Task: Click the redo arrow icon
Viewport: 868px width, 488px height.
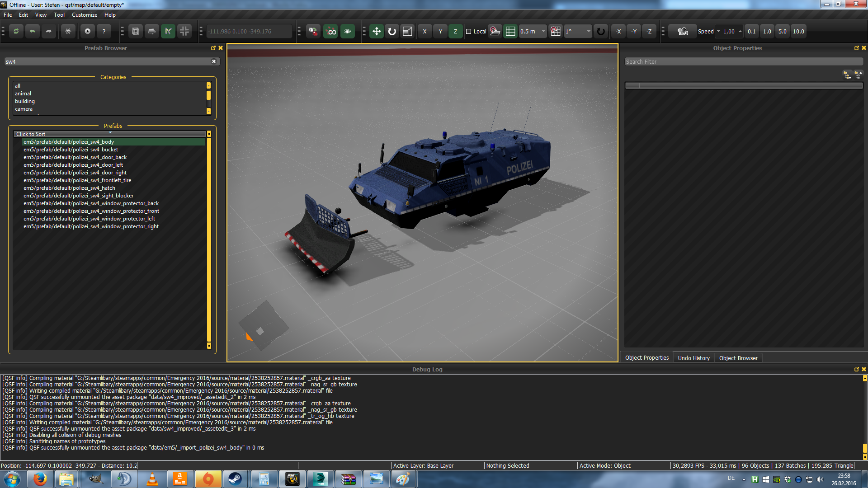Action: coord(48,31)
